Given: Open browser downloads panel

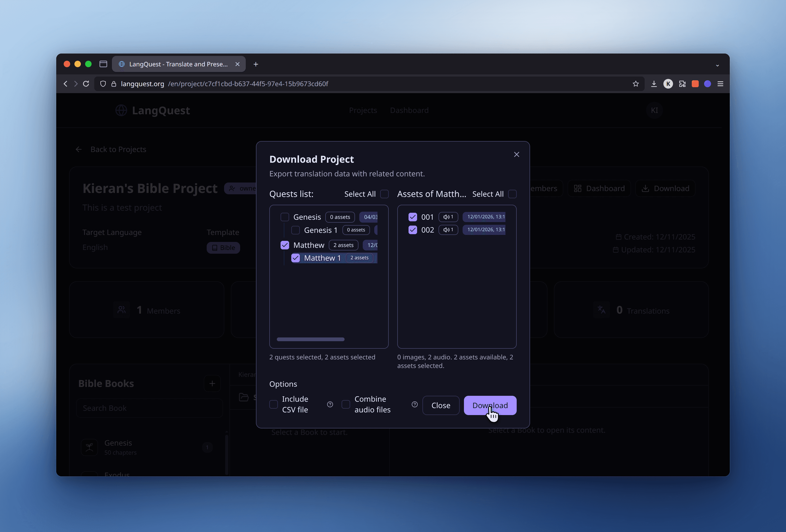Looking at the screenshot, I should tap(654, 84).
